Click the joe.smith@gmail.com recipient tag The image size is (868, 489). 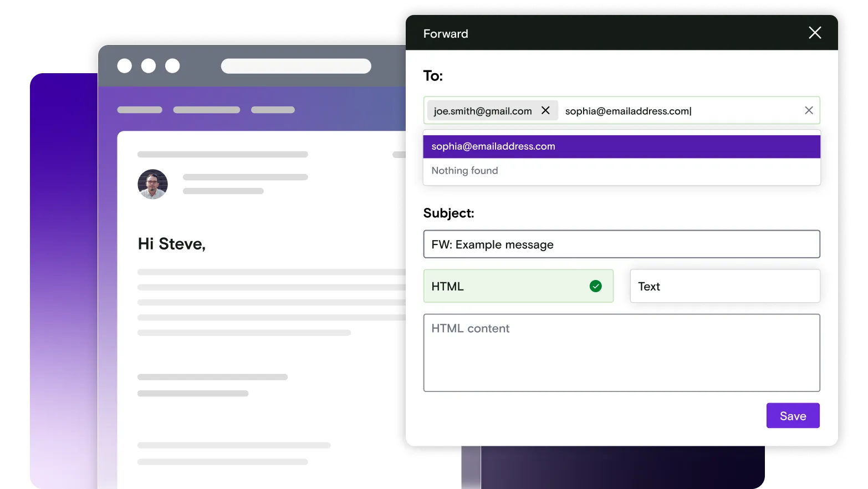tap(482, 111)
